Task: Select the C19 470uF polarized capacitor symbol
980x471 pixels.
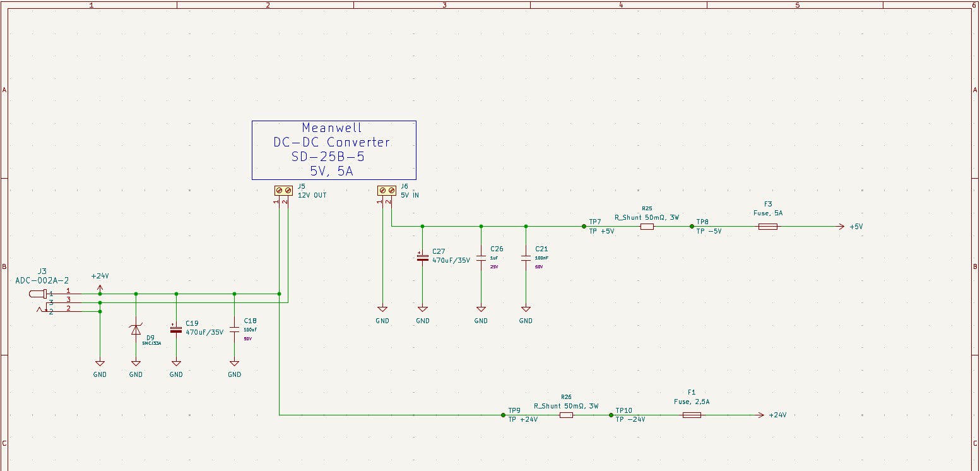Action: 176,329
